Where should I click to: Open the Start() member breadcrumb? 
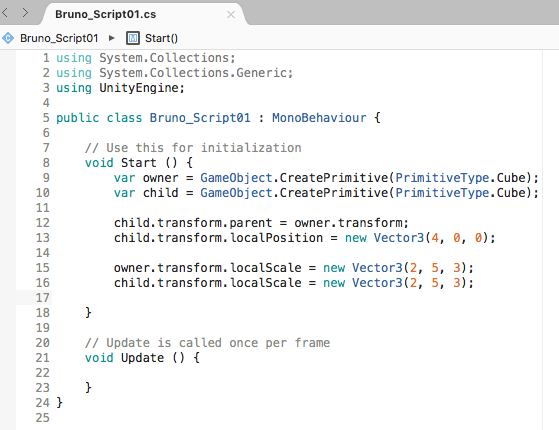(x=161, y=38)
